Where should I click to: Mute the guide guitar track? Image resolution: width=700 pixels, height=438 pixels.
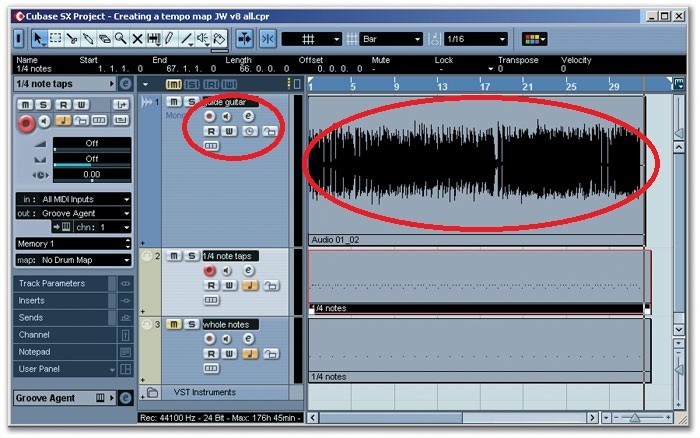point(174,102)
